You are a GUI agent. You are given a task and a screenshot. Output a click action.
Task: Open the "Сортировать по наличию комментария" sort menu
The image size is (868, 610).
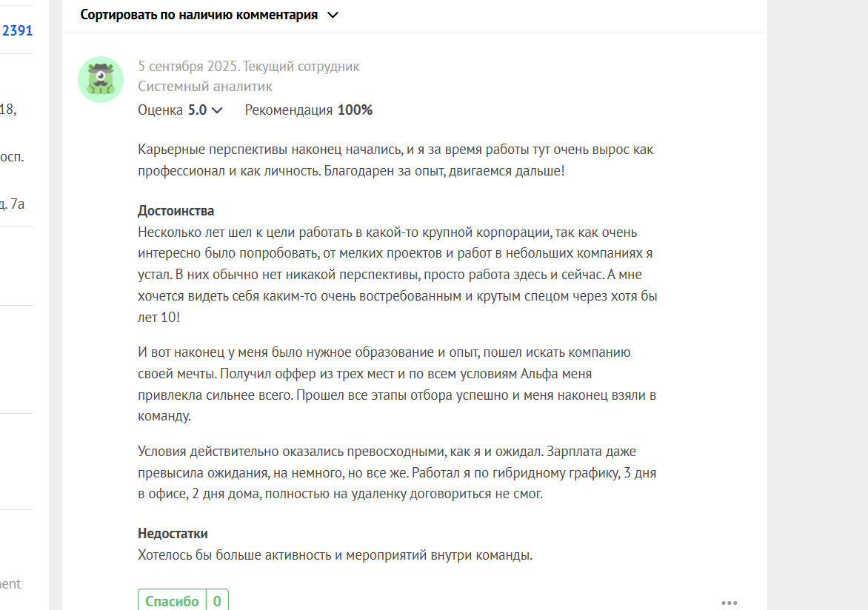pyautogui.click(x=209, y=15)
